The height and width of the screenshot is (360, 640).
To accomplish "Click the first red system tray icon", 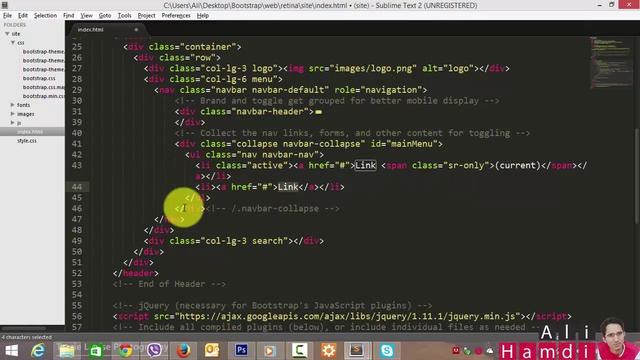I will click(x=456, y=351).
